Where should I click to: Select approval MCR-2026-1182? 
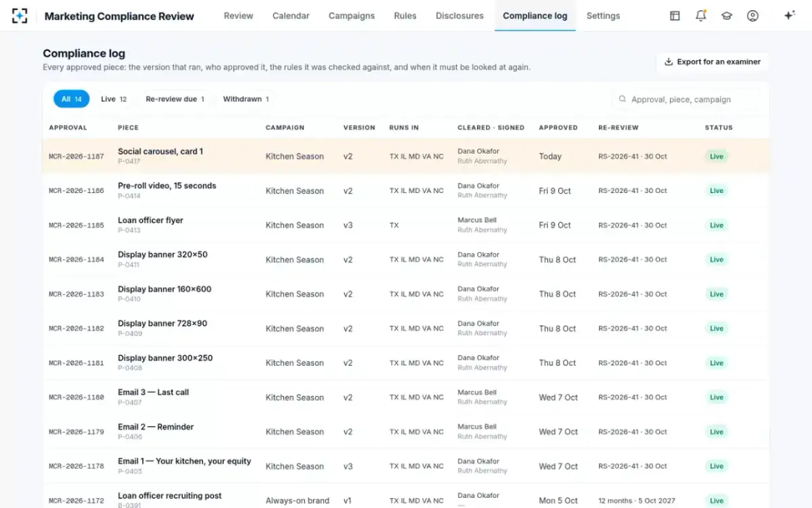coord(76,329)
